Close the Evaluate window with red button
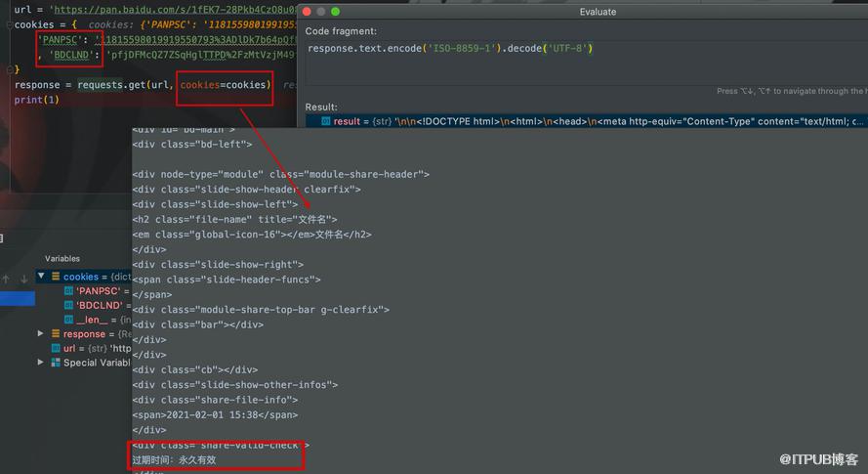The width and height of the screenshot is (868, 474). pos(307,12)
